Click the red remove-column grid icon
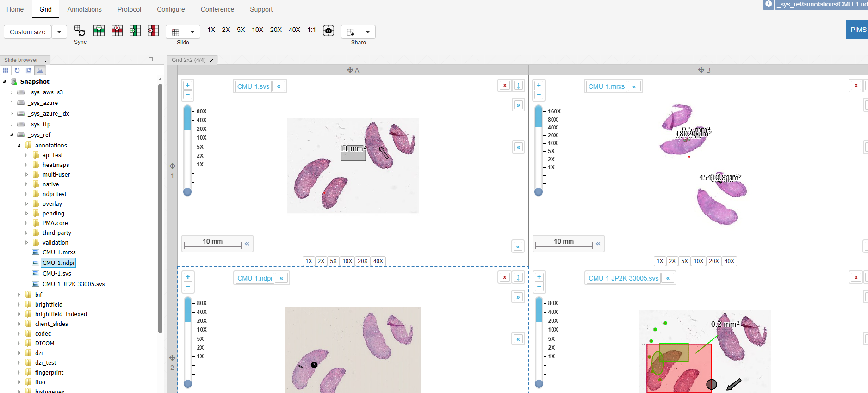This screenshot has height=393, width=868. point(153,31)
